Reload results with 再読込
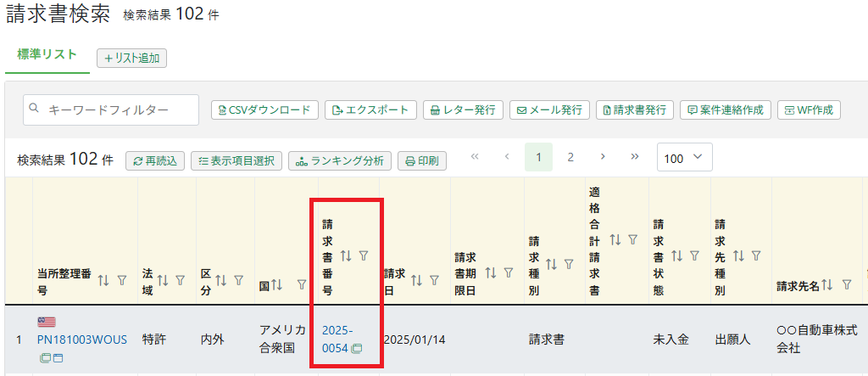The width and height of the screenshot is (868, 376). [155, 160]
